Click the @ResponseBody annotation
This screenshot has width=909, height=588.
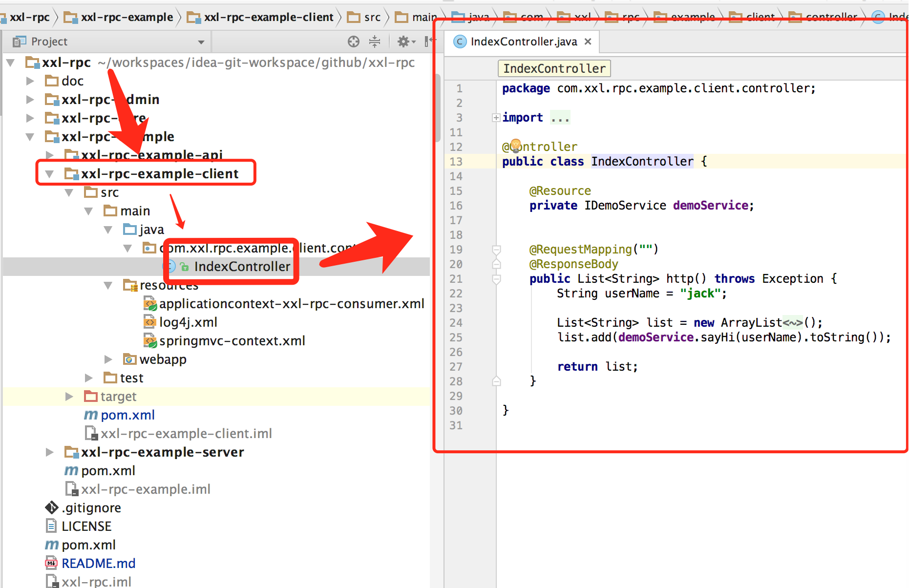pyautogui.click(x=573, y=264)
